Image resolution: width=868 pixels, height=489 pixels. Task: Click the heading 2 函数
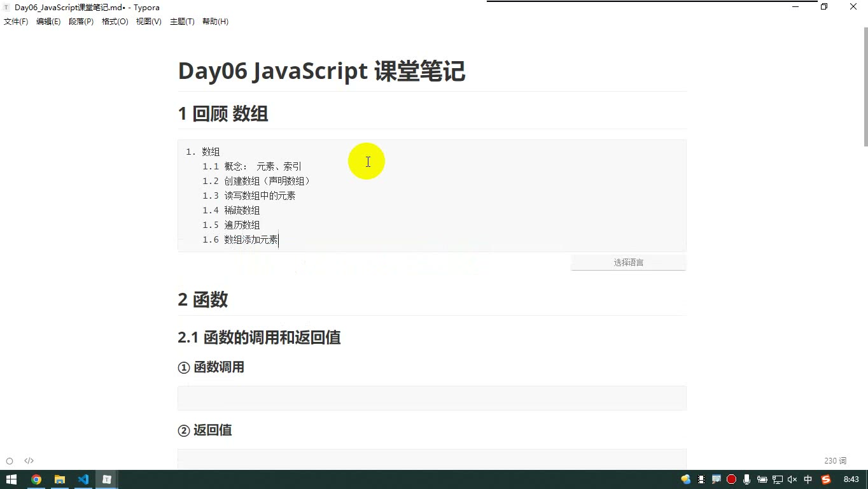pos(203,300)
